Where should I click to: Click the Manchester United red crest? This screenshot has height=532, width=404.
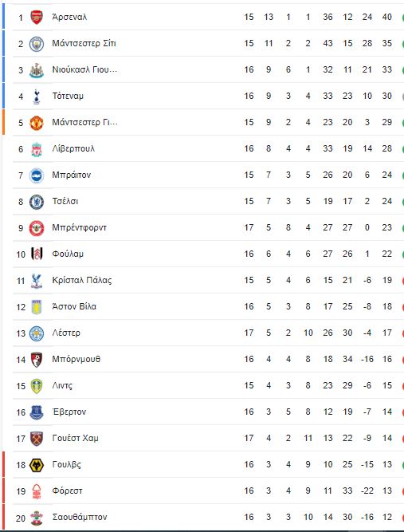click(37, 123)
